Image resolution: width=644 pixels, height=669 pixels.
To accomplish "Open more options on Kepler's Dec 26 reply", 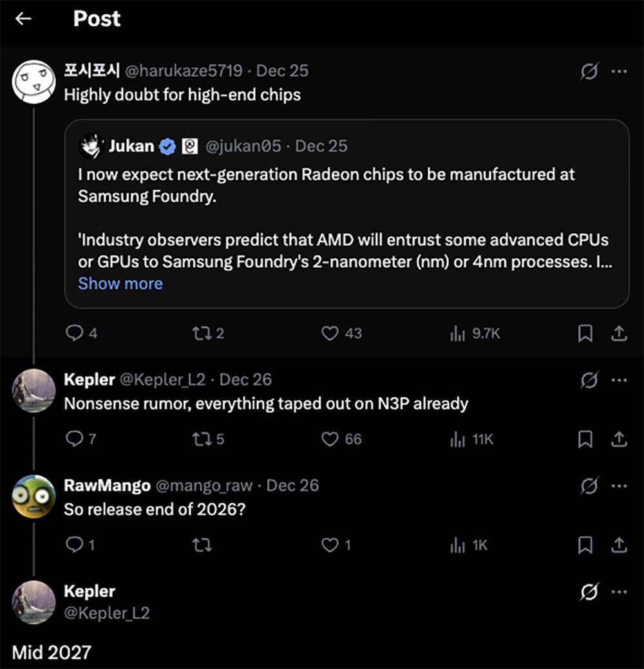I will coord(619,380).
